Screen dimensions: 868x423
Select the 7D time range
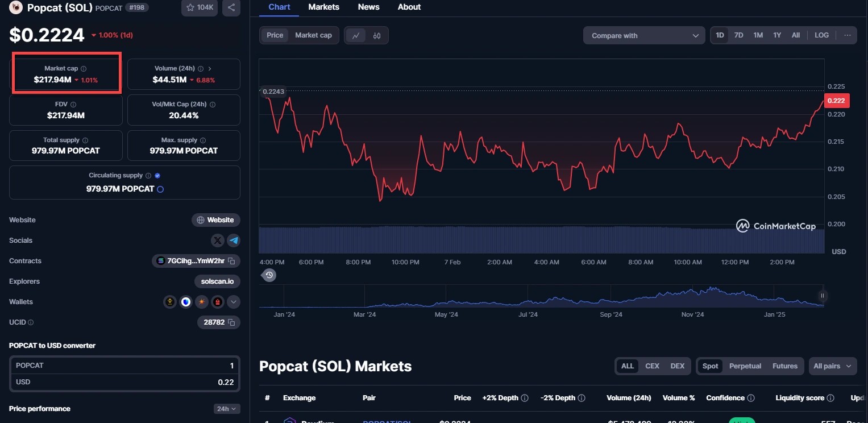tap(738, 35)
